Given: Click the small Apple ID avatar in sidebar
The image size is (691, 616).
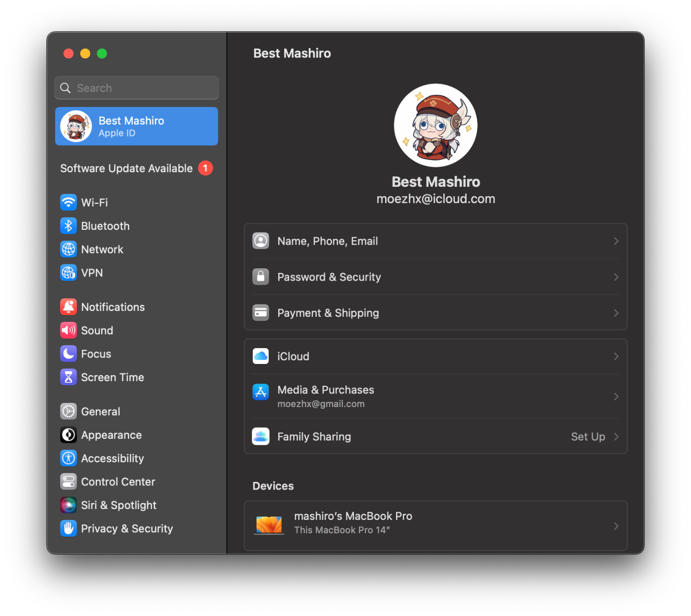Looking at the screenshot, I should [76, 126].
